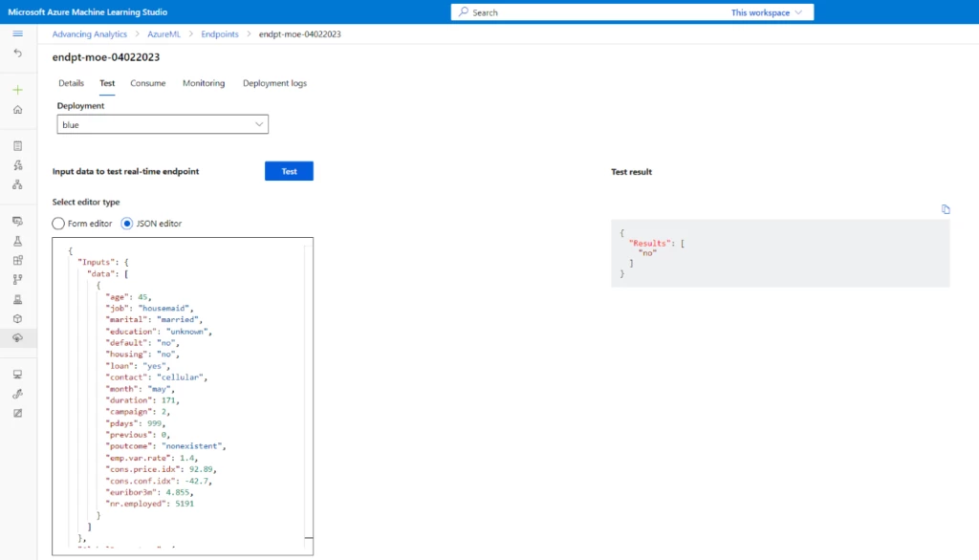
Task: Switch to the Consume tab
Action: coord(148,83)
